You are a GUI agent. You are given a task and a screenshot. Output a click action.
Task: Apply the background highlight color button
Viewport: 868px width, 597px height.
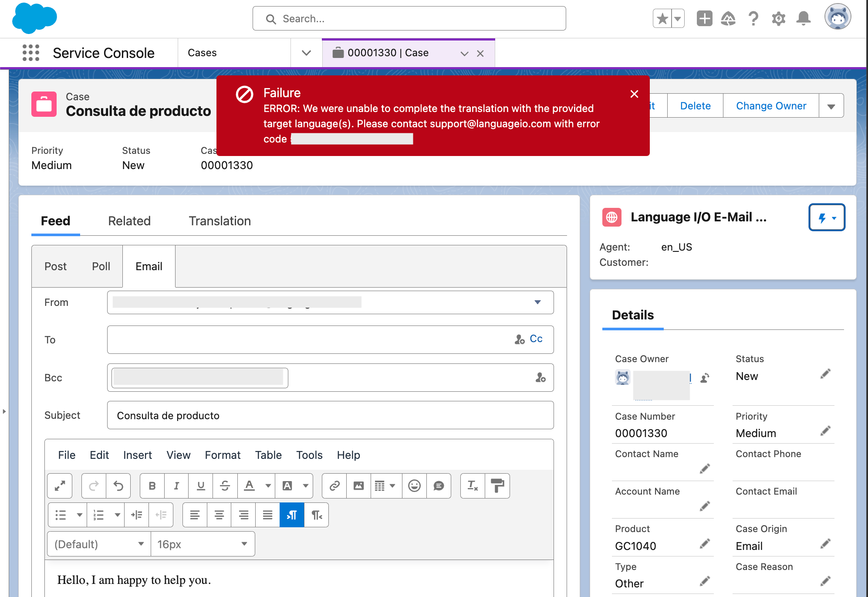(287, 485)
